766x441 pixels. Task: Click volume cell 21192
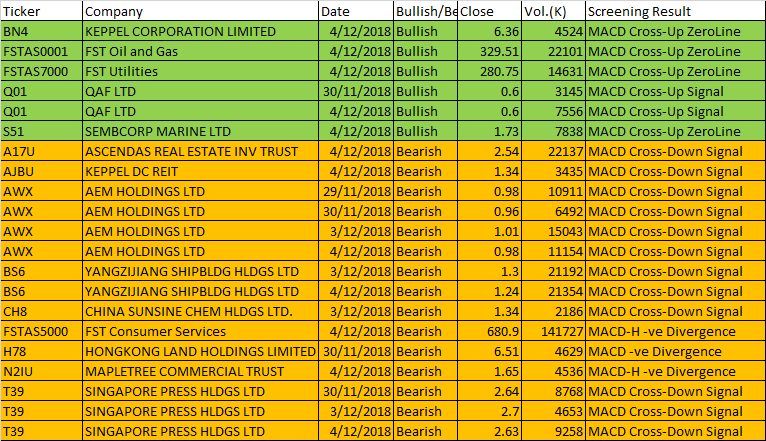(x=553, y=272)
